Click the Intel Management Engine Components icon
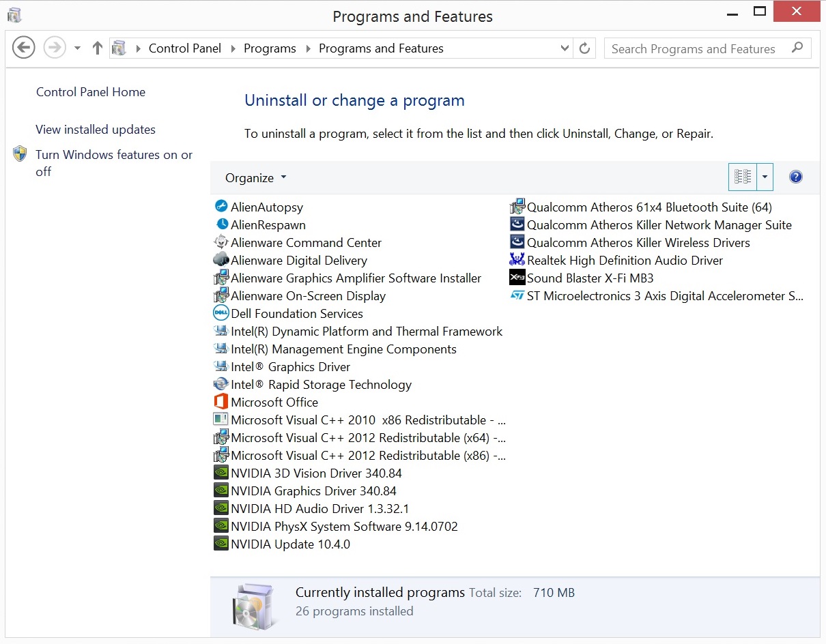This screenshot has width=826, height=644. pyautogui.click(x=220, y=349)
